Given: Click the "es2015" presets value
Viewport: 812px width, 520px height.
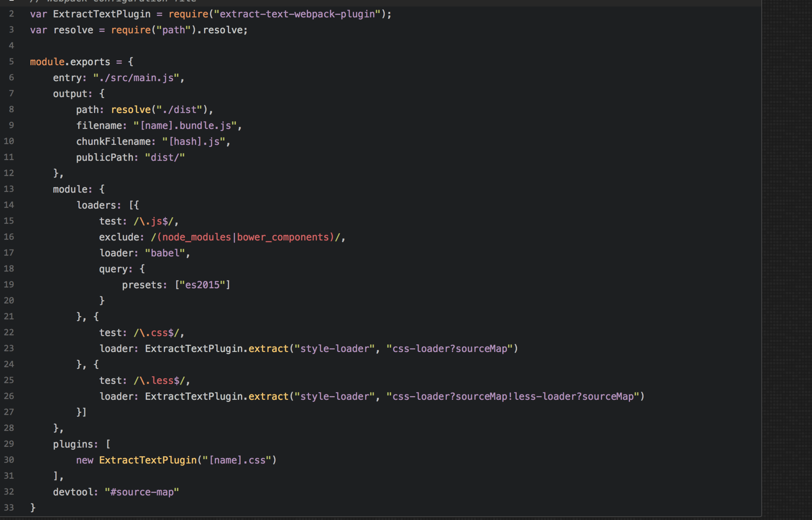Looking at the screenshot, I should (x=202, y=285).
